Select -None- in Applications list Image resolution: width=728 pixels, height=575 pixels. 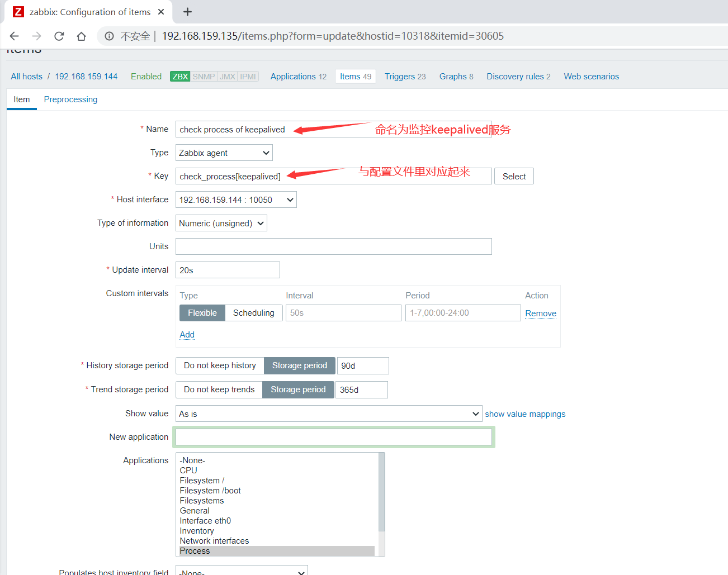(277, 460)
